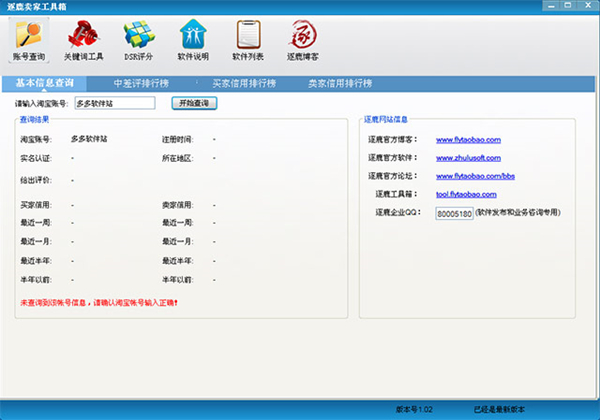This screenshot has height=420, width=600.
Task: Visit the 逐鹿博客 blog icon
Action: click(303, 41)
